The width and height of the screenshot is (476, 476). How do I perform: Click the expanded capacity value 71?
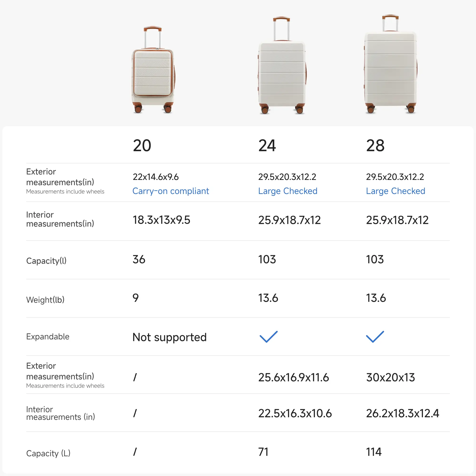tap(263, 452)
